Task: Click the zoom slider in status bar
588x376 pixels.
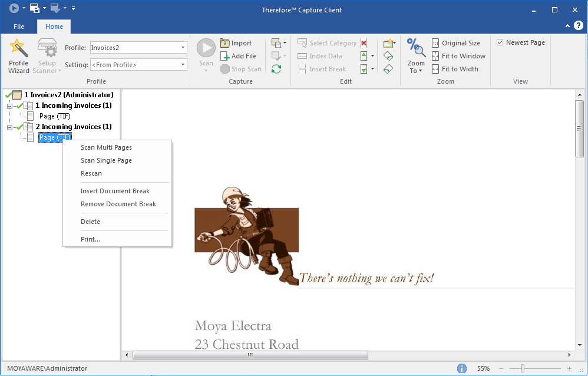Action: [522, 368]
